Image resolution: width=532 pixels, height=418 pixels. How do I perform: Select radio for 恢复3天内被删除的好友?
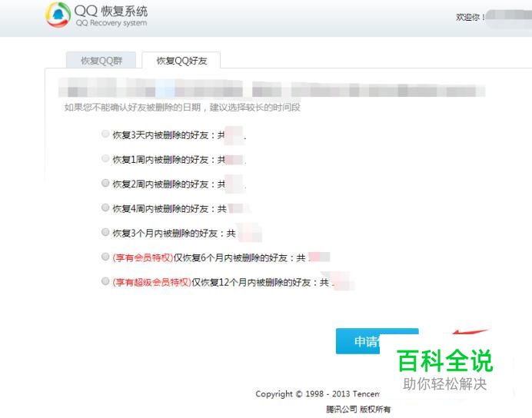pos(105,134)
